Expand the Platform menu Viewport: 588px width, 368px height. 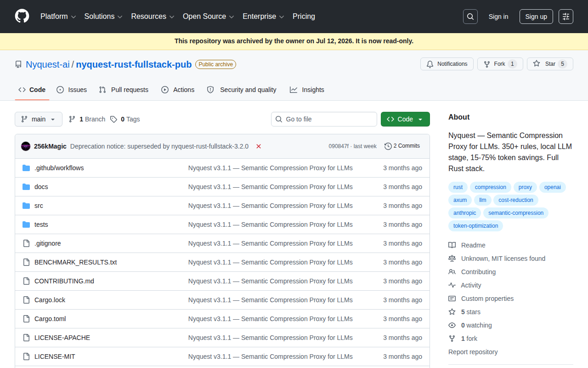[x=58, y=17]
